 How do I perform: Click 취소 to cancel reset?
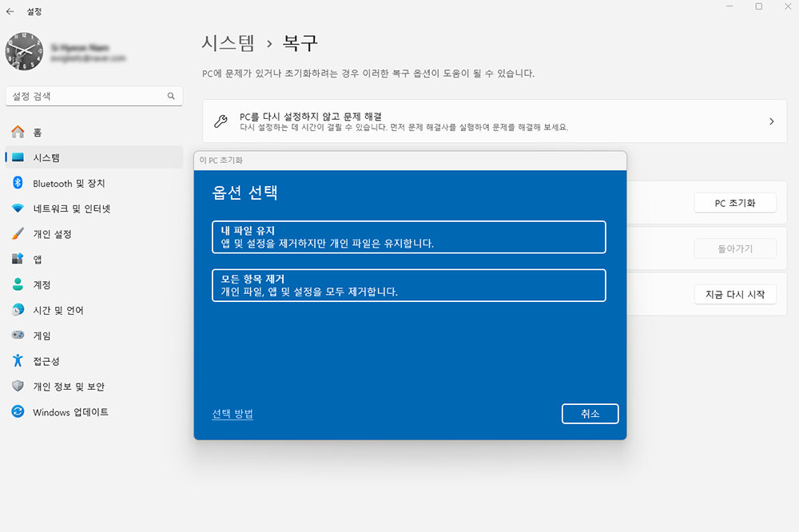(590, 414)
